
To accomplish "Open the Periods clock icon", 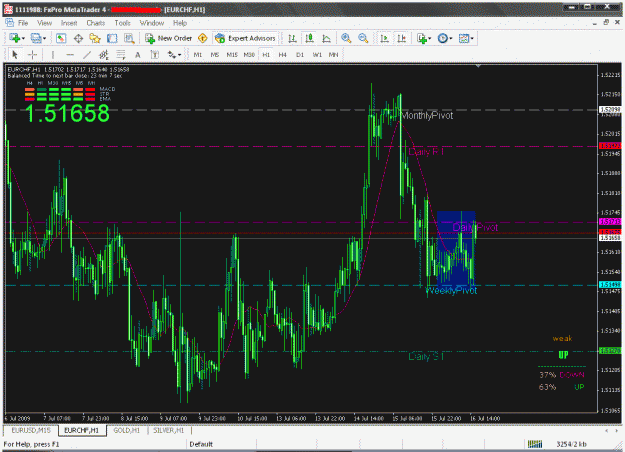I will (442, 38).
